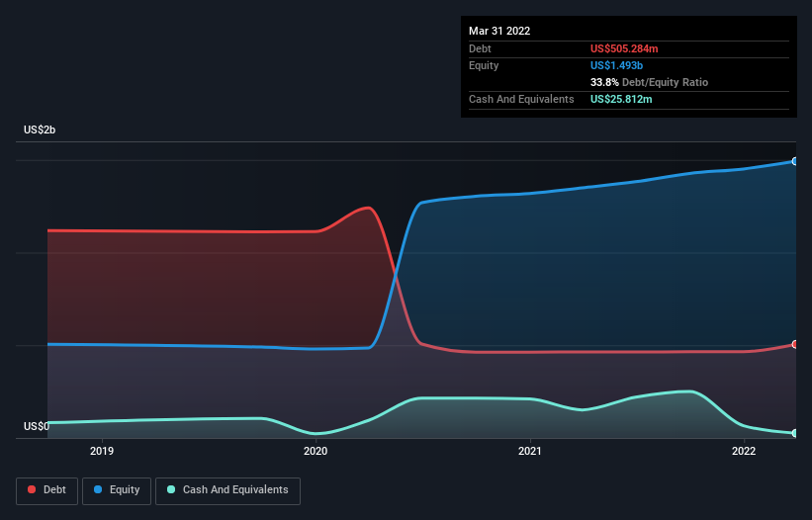This screenshot has width=812, height=520.
Task: Click the Equity label in tooltip
Action: [484, 65]
